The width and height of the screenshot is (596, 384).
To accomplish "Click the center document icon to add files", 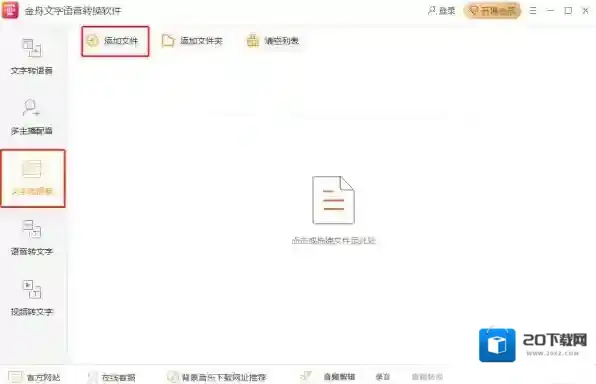I will tap(333, 200).
